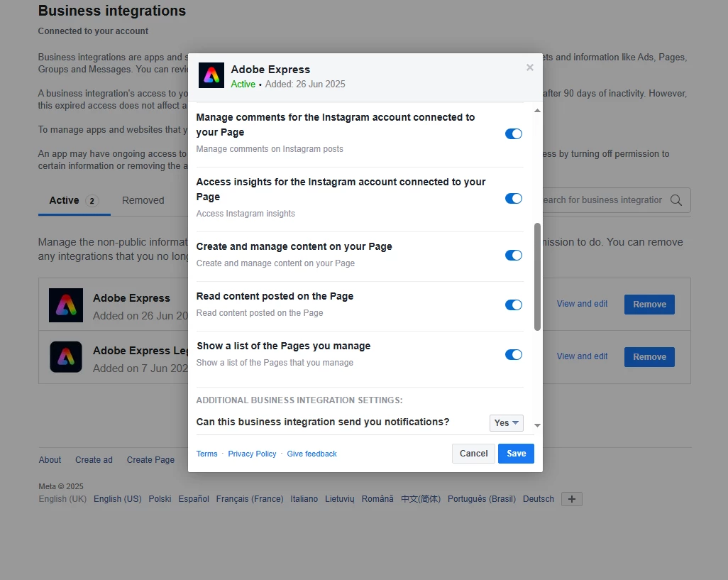Switch language to Deutsch
The width and height of the screenshot is (728, 580).
coord(538,499)
